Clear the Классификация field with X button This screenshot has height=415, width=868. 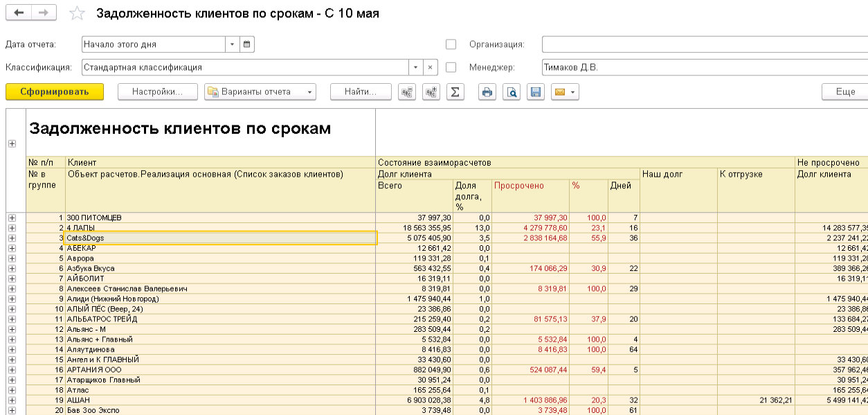[x=430, y=68]
